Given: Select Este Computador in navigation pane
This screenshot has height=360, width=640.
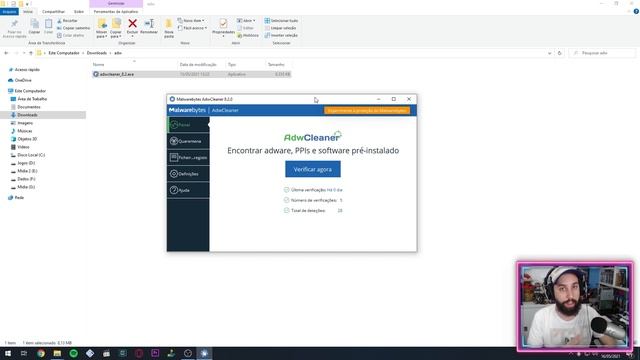Looking at the screenshot, I should (x=30, y=91).
